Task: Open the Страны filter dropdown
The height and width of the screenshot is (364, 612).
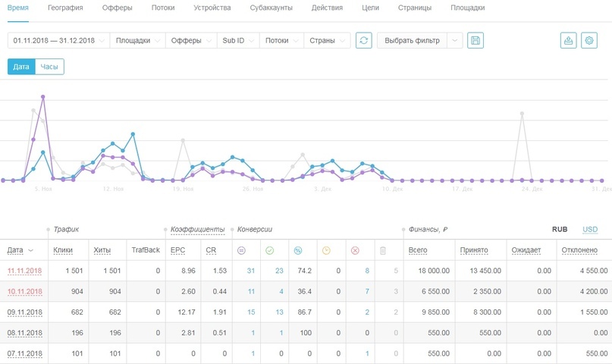Action: (x=327, y=40)
